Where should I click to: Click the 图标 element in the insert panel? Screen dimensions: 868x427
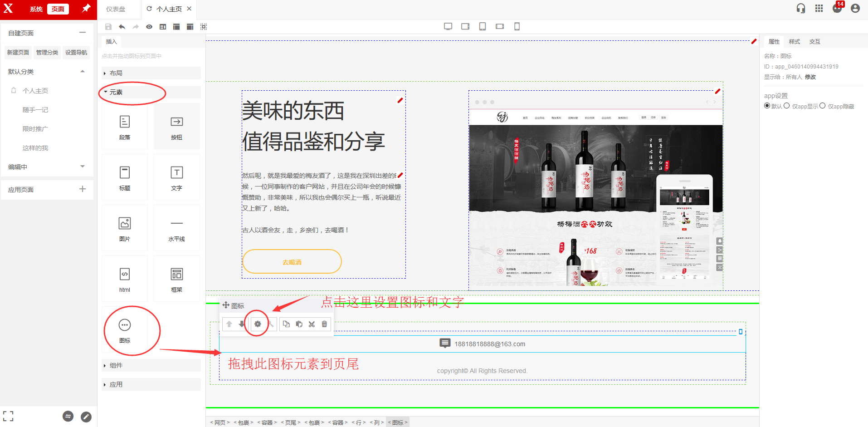click(x=125, y=330)
